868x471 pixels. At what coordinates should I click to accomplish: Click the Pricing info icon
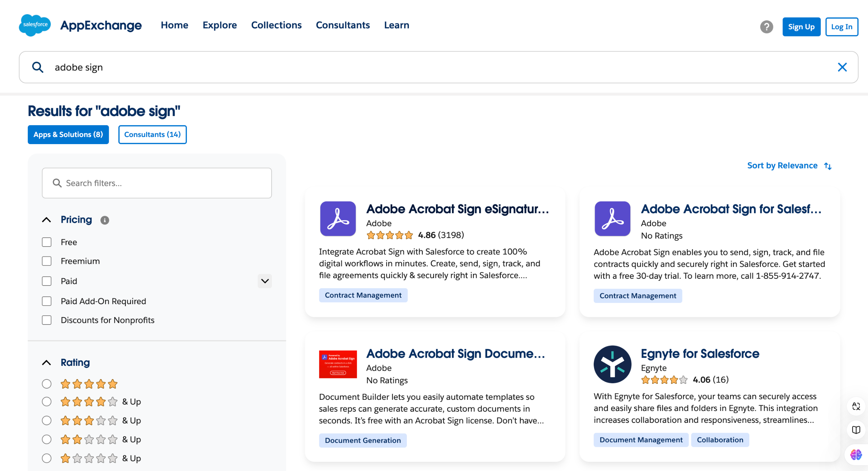[x=105, y=220]
